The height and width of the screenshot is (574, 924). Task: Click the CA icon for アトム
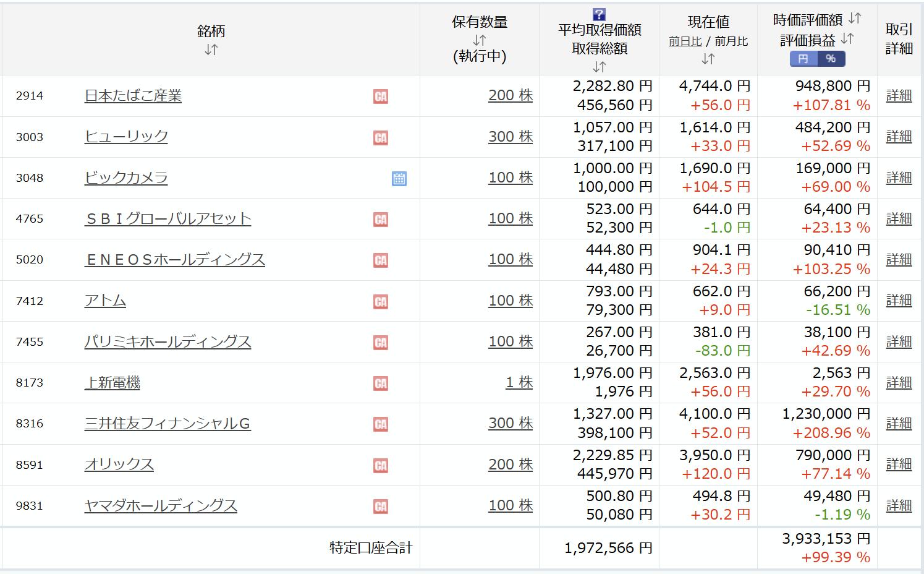tap(381, 302)
